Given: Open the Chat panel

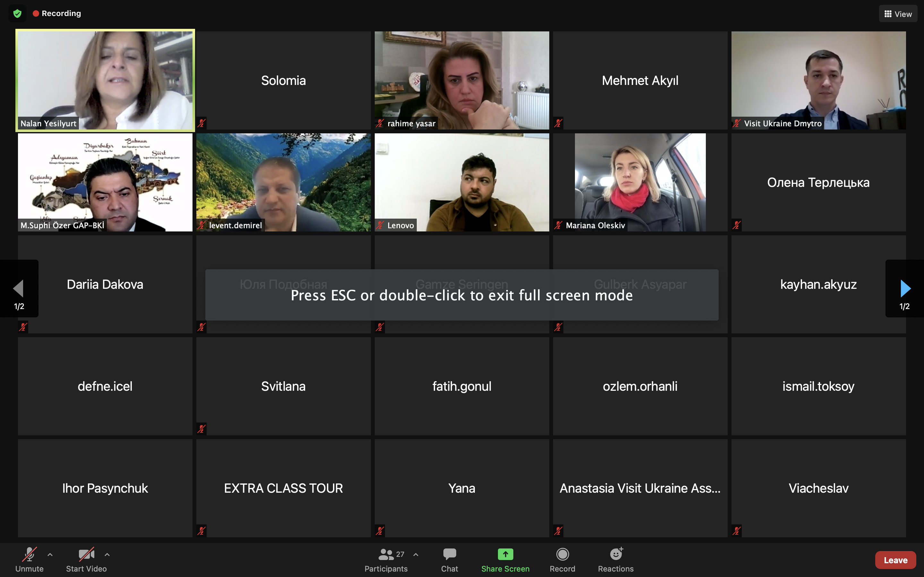Looking at the screenshot, I should 449,560.
